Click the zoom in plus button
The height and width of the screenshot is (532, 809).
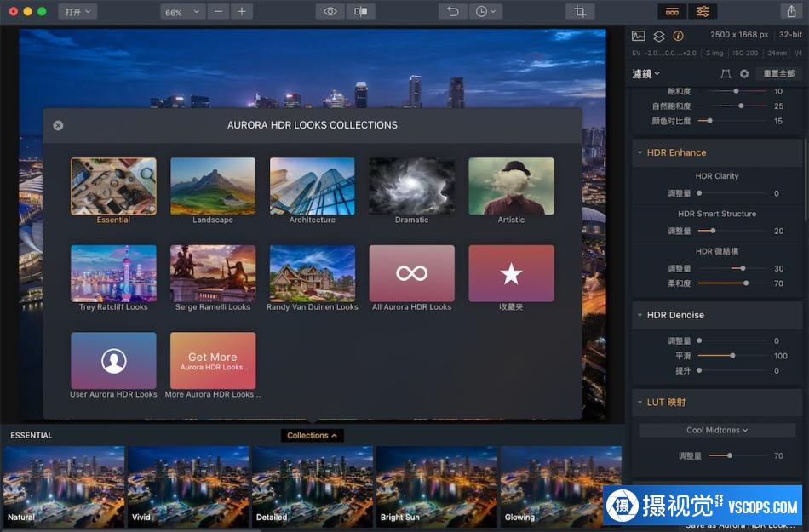click(x=242, y=12)
